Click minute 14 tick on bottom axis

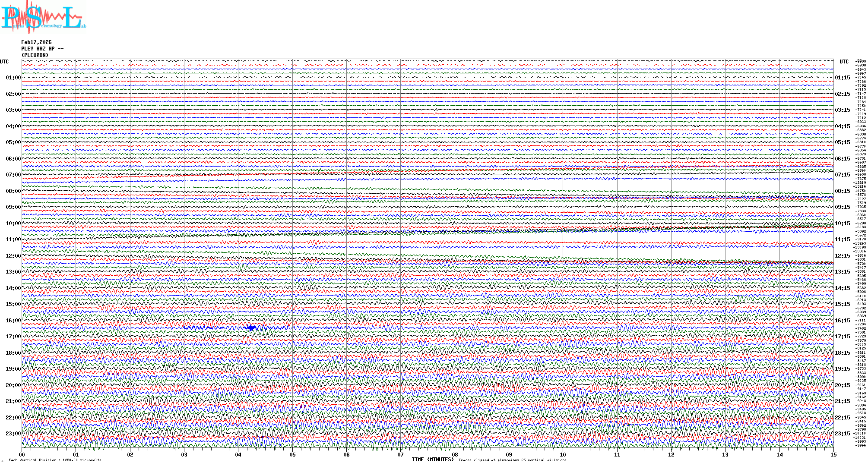(779, 454)
